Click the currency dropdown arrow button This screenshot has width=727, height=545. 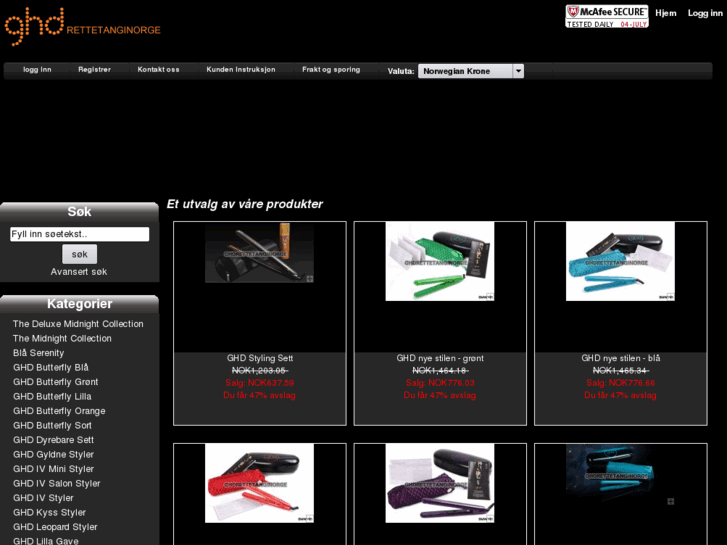point(518,71)
